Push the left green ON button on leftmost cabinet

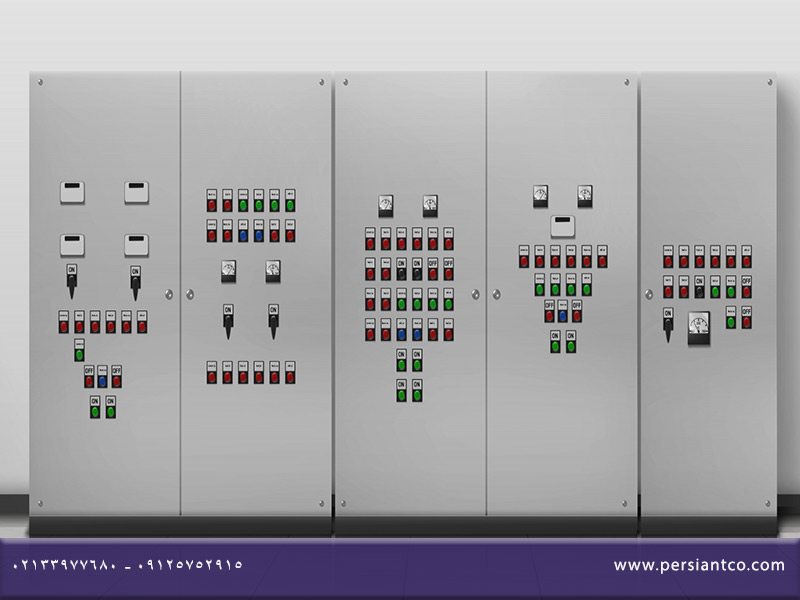pyautogui.click(x=95, y=407)
